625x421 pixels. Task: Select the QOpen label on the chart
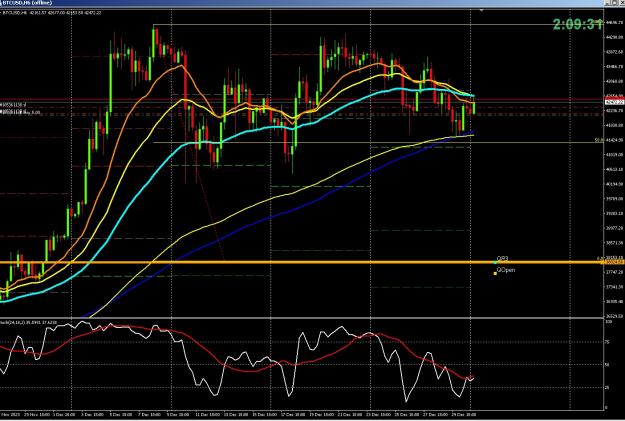tap(506, 270)
